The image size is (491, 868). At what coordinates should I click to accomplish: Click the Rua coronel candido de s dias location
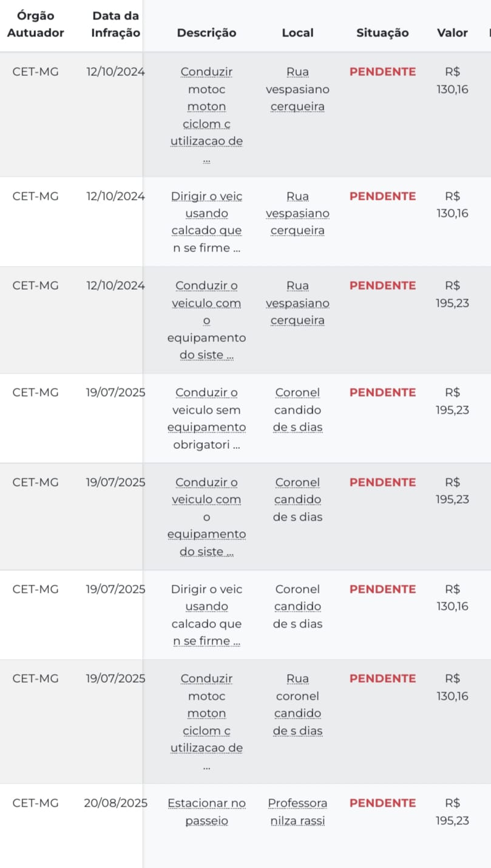point(297,705)
